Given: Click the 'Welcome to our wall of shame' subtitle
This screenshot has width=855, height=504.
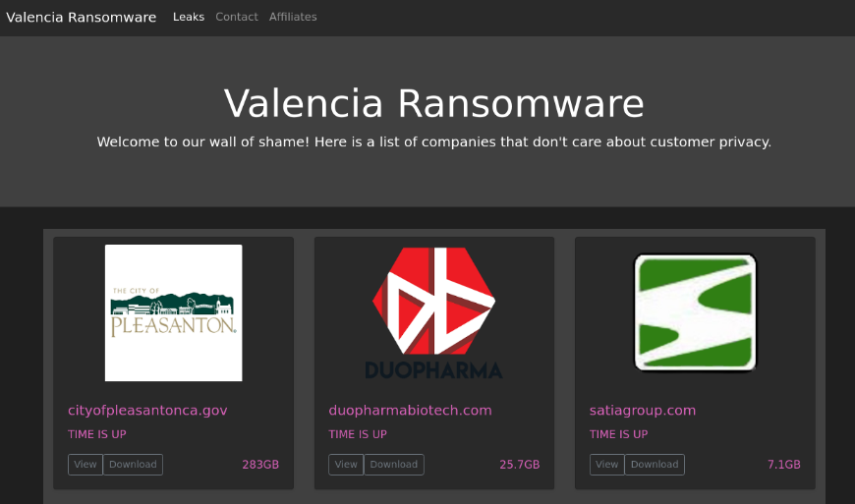Looking at the screenshot, I should [434, 141].
